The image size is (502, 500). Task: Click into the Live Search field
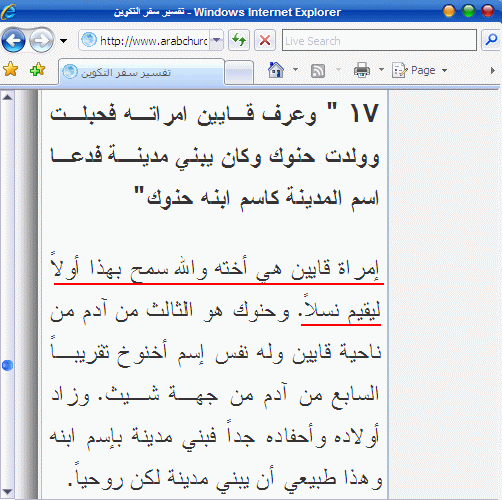[379, 40]
